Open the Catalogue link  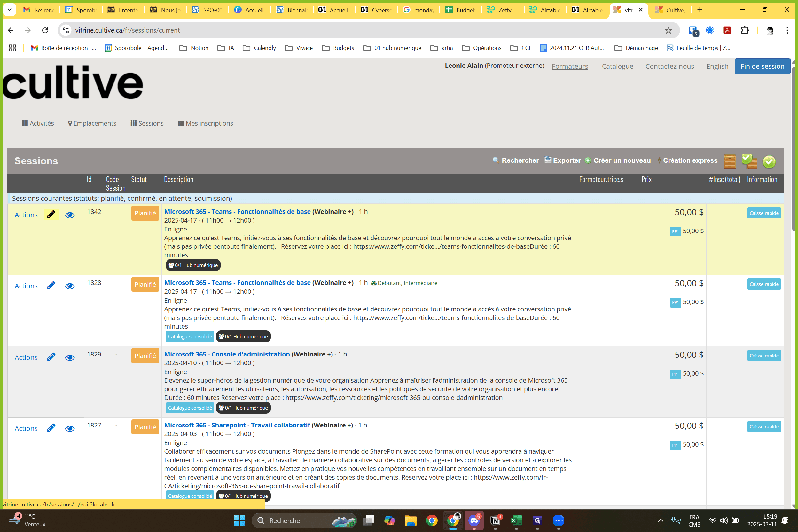[617, 66]
